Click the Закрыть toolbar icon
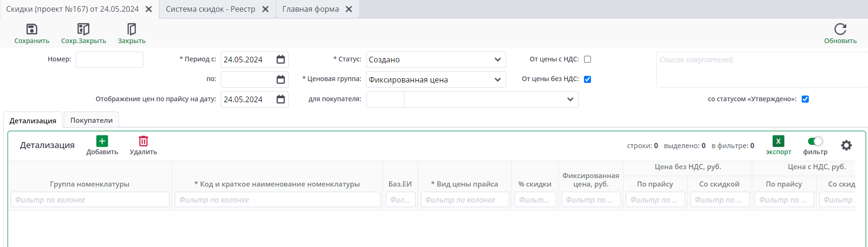The image size is (868, 247). coord(132,30)
